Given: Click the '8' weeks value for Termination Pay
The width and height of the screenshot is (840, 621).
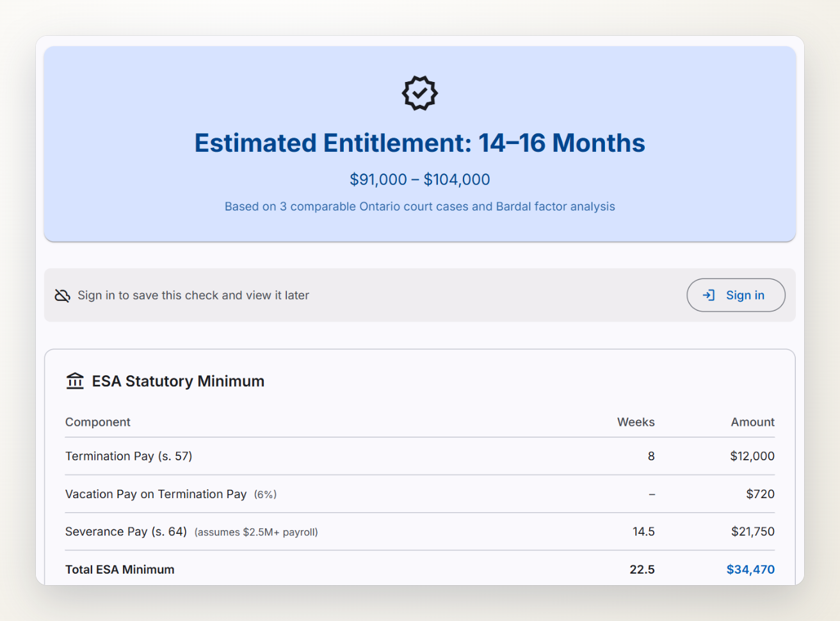Looking at the screenshot, I should [x=651, y=456].
